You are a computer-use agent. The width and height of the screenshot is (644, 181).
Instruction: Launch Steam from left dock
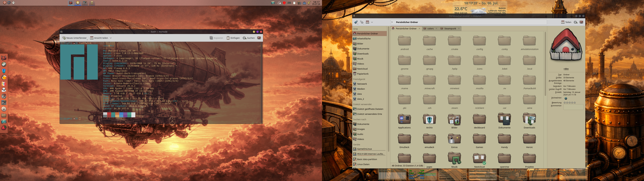[x=4, y=64]
